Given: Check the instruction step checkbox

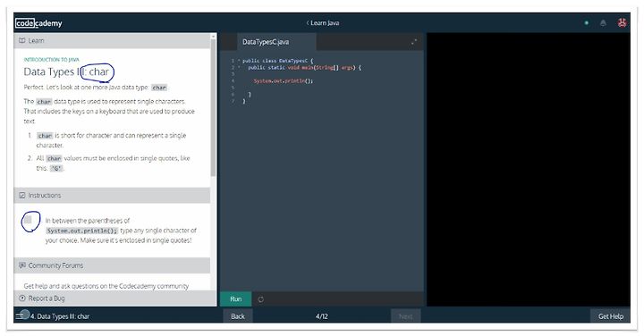Looking at the screenshot, I should click(x=28, y=220).
